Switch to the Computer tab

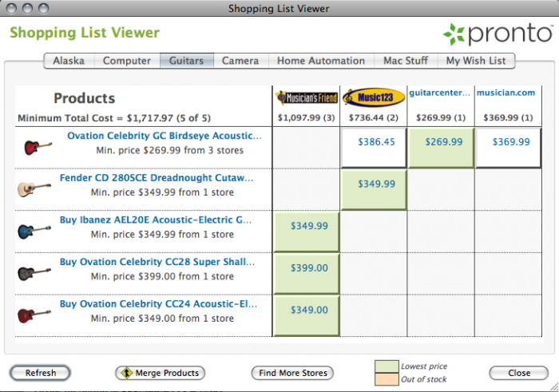127,61
